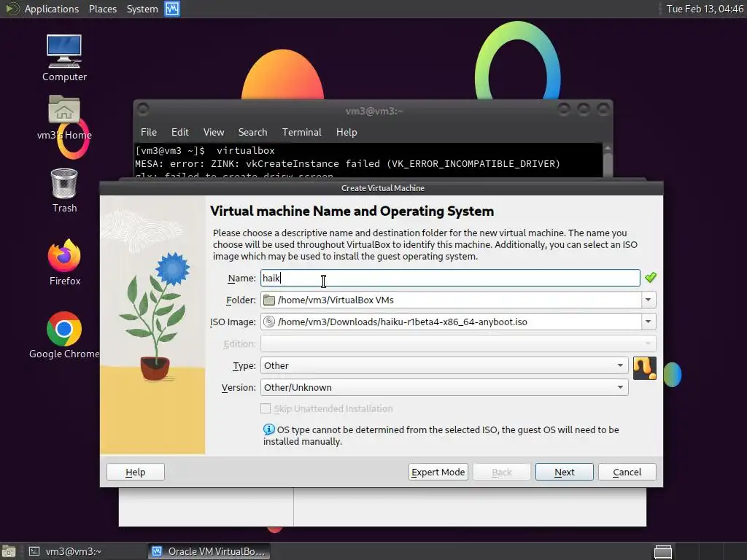The image size is (747, 560).
Task: Click the VirtualBox launcher in top panel
Action: pyautogui.click(x=172, y=9)
